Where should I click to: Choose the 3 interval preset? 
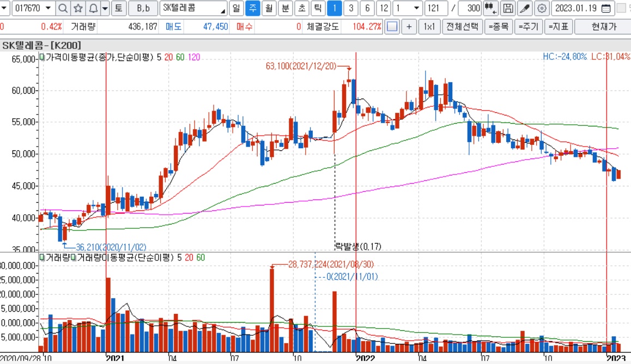click(351, 8)
